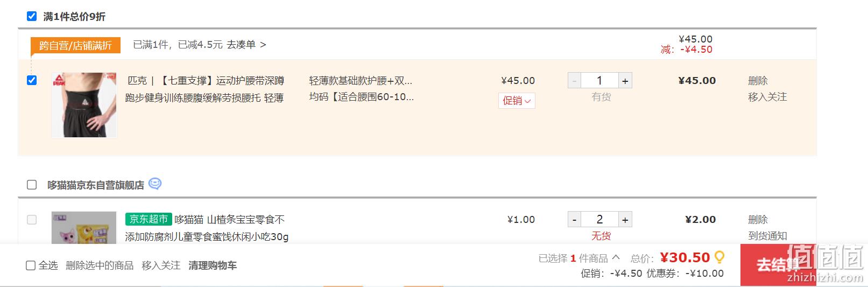Image resolution: width=868 pixels, height=287 pixels.
Task: Check the 哆猫猫京东自营旗舰店 store checkbox
Action: 32,185
